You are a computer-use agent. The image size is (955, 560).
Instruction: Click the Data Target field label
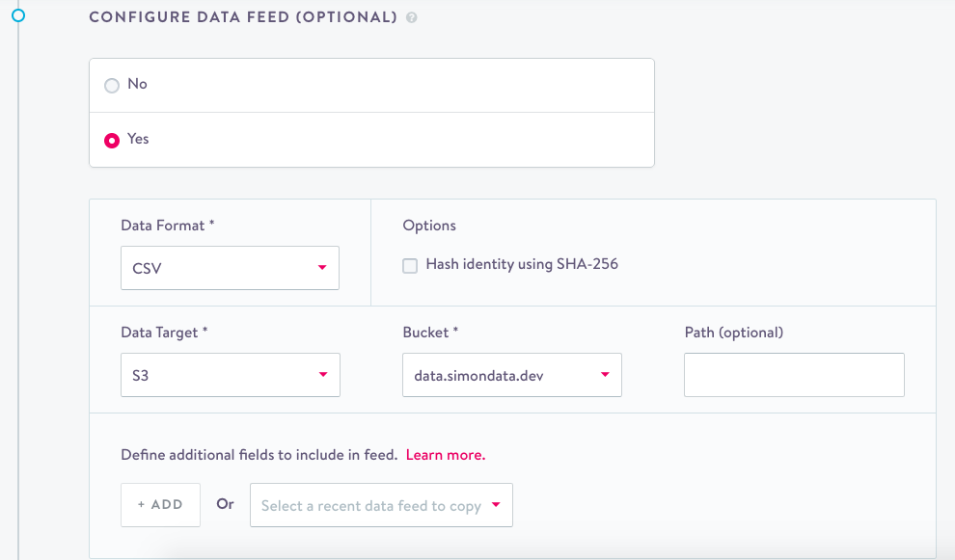(x=164, y=333)
